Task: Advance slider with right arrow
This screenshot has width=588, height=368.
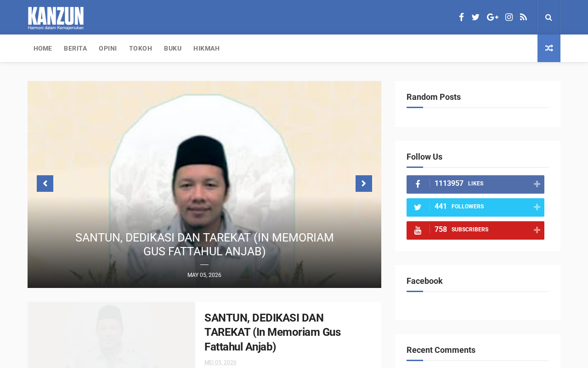Action: point(364,184)
